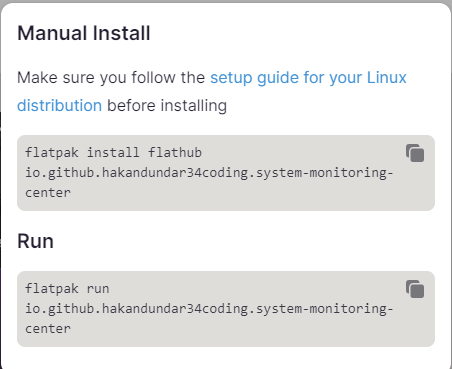Click the 'Make sure you follow the' text
The width and height of the screenshot is (452, 369).
point(111,78)
